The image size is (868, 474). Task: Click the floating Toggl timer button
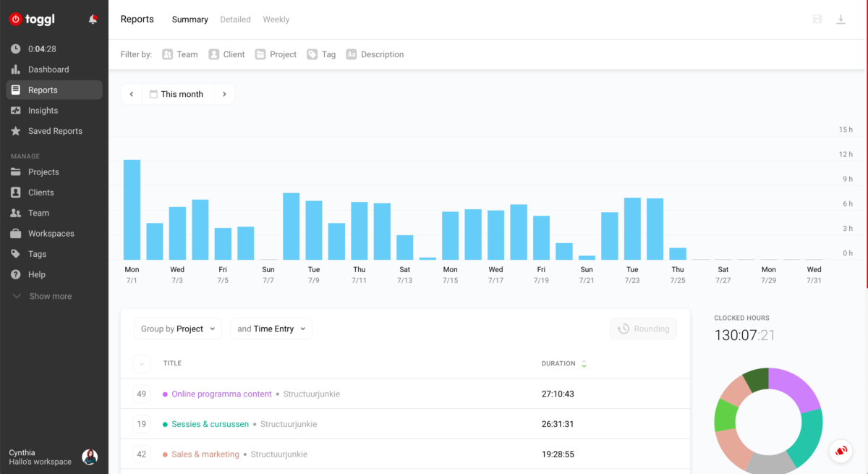[x=841, y=451]
